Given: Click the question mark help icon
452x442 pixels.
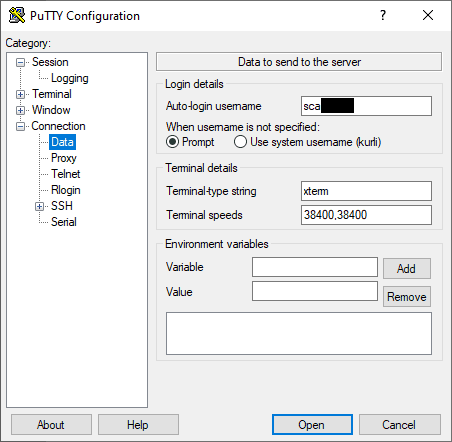Looking at the screenshot, I should click(x=383, y=15).
